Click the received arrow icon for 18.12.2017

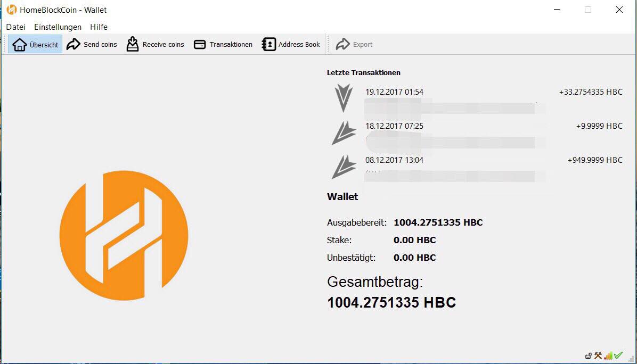tap(344, 133)
